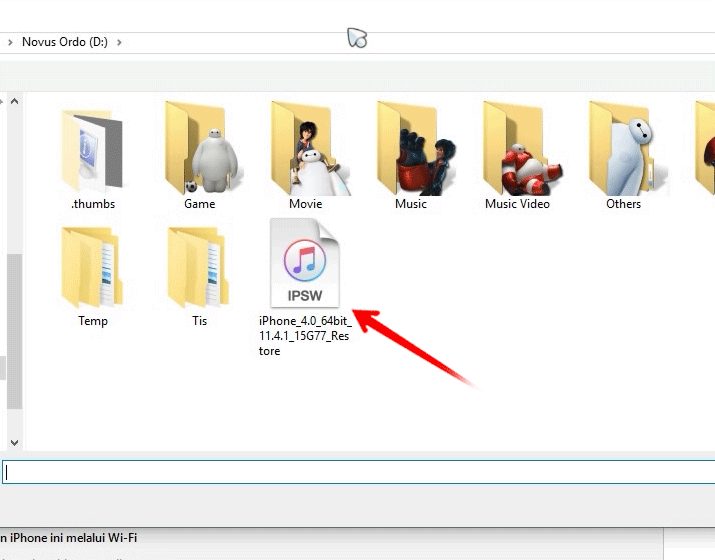Click the iPhone_4.0_64bit_11.4.1_15G77_Restore file name

pos(305,336)
